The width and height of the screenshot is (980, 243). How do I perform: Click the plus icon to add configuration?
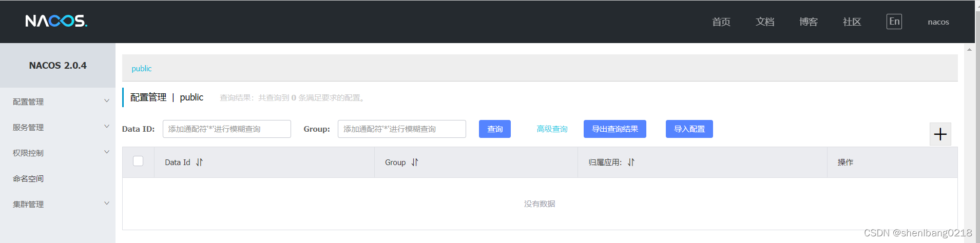tap(940, 134)
